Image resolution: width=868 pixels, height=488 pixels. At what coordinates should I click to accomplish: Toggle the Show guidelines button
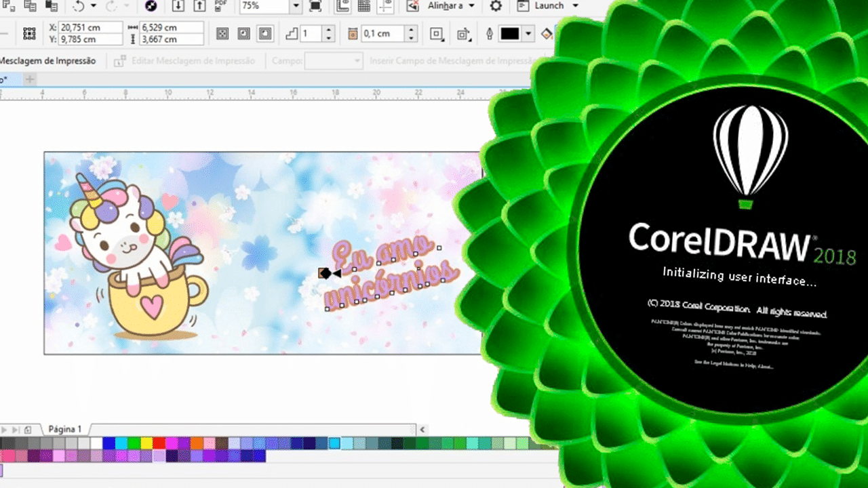click(386, 6)
